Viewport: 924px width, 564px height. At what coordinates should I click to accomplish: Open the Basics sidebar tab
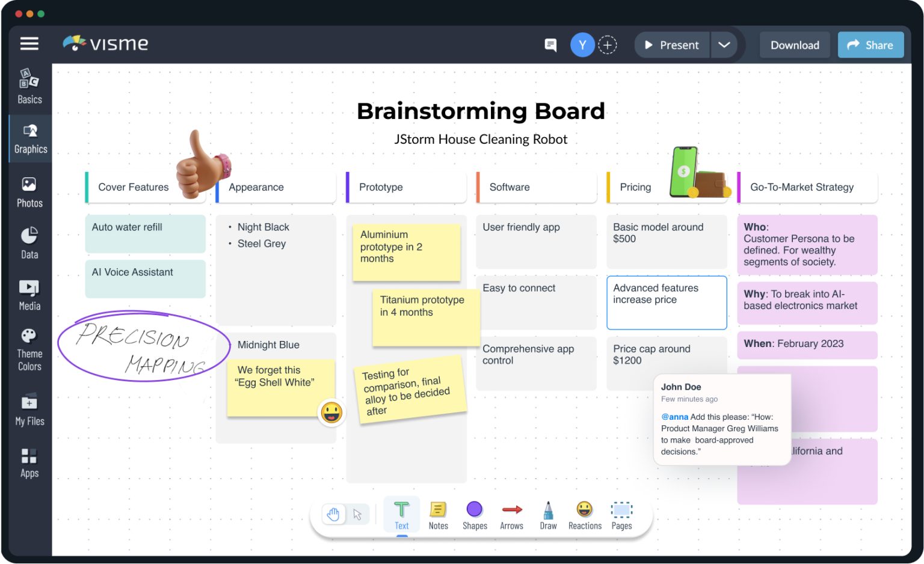pos(29,86)
